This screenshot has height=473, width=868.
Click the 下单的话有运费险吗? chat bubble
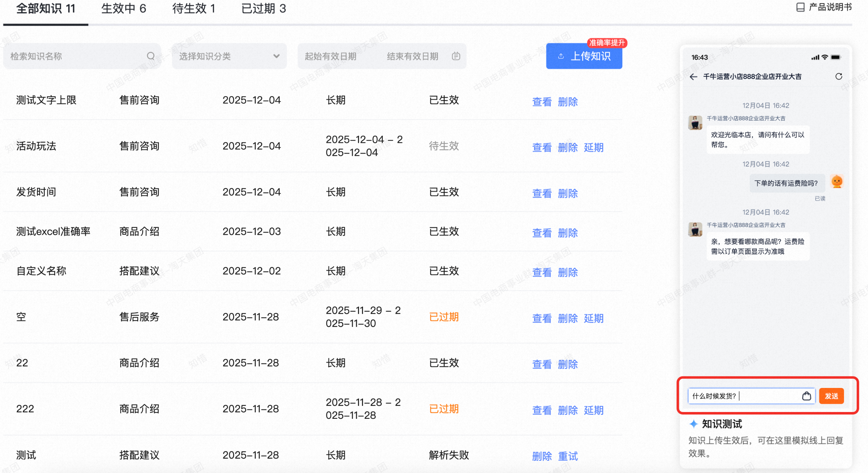[787, 183]
